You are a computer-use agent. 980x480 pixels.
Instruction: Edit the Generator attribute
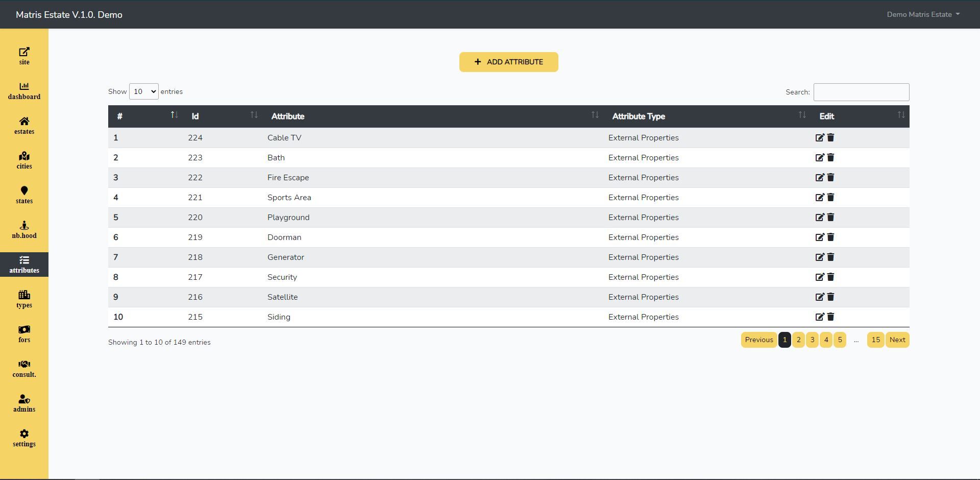(820, 257)
